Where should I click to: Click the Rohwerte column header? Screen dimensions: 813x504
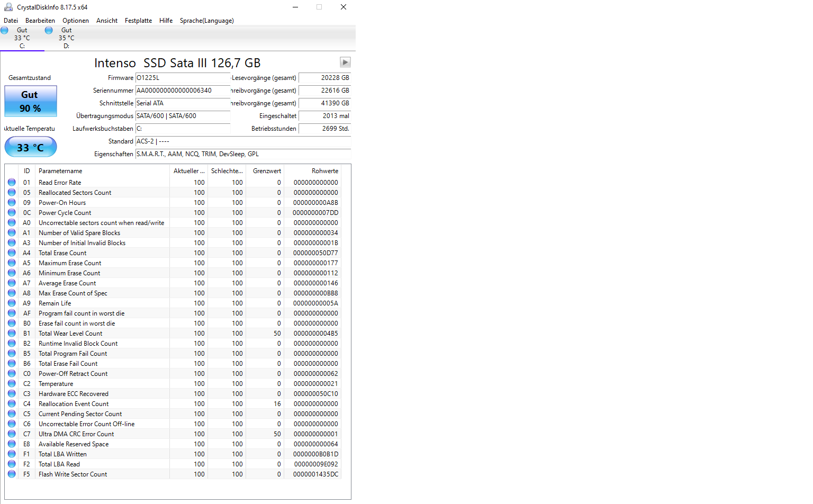point(313,171)
